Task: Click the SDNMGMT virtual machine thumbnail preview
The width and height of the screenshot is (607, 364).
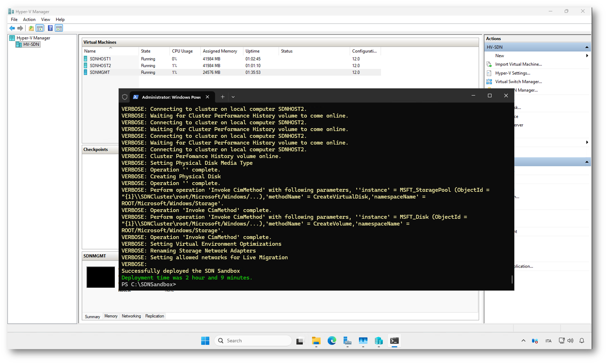Action: (x=101, y=277)
